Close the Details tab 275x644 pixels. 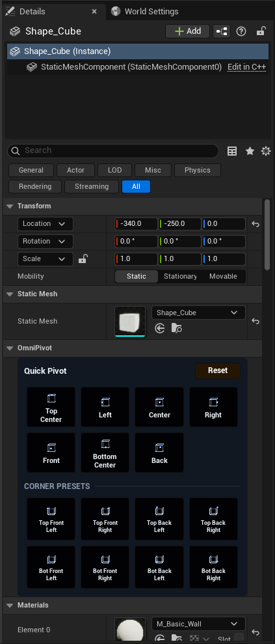point(94,12)
